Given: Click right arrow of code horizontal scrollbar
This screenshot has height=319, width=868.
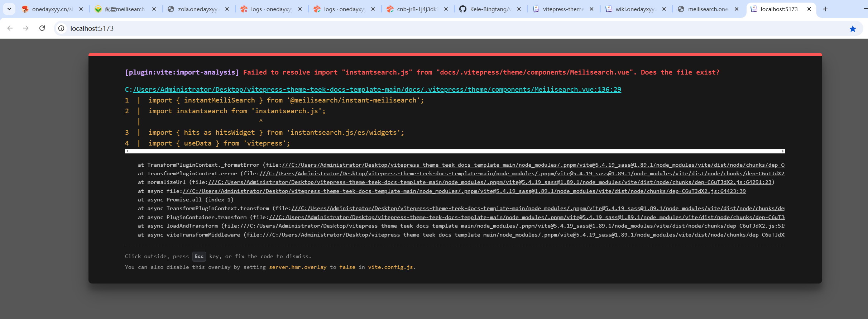Looking at the screenshot, I should coord(783,151).
